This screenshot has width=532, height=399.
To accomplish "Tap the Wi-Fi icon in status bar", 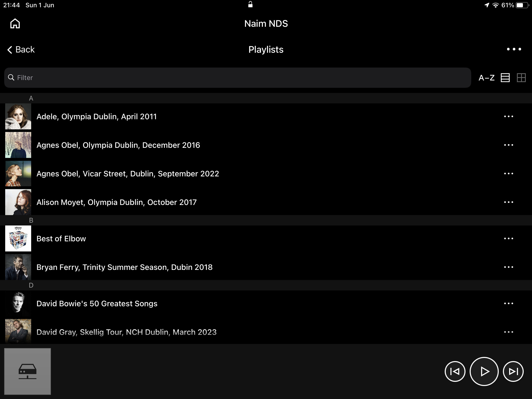I will [x=495, y=5].
